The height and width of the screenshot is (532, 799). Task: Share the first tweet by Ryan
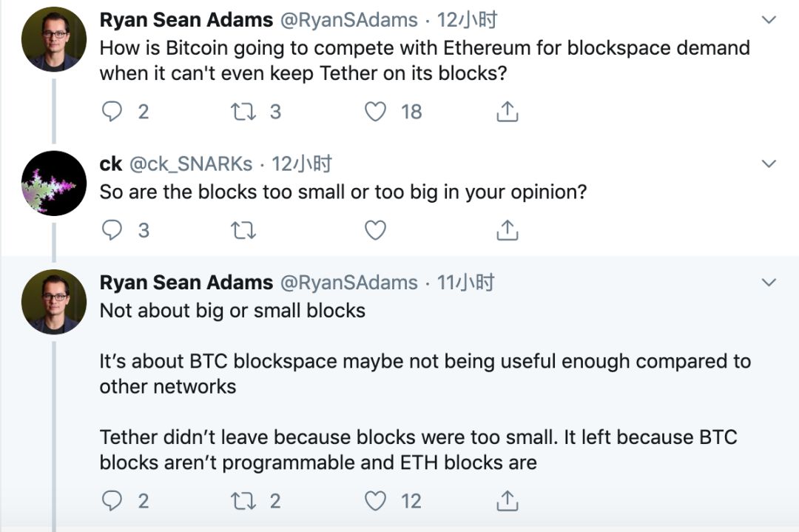pos(507,112)
